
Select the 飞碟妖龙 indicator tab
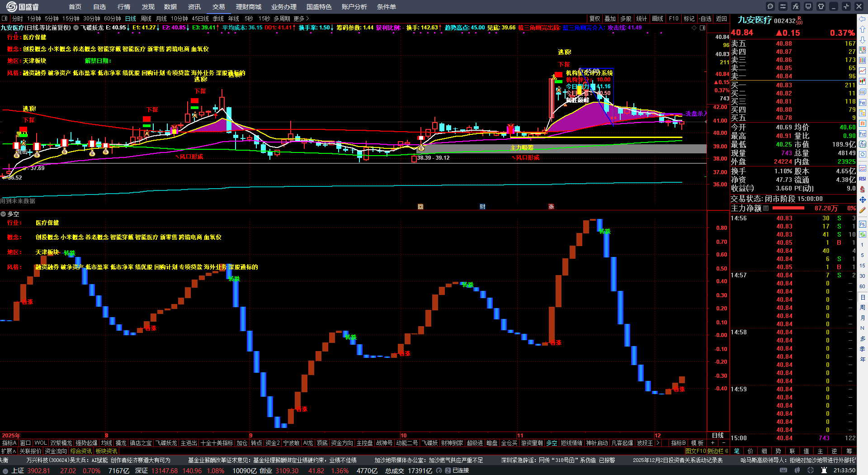pyautogui.click(x=166, y=443)
